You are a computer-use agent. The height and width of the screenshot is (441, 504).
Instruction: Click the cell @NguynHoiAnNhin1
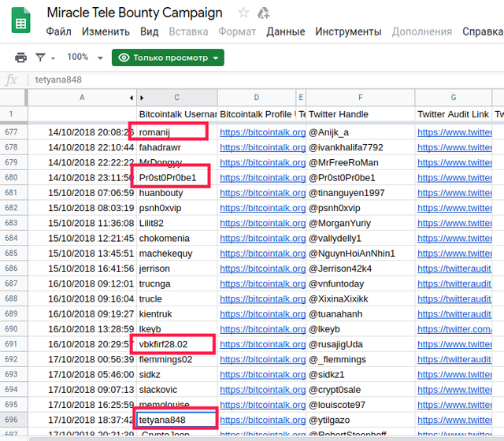(361, 254)
